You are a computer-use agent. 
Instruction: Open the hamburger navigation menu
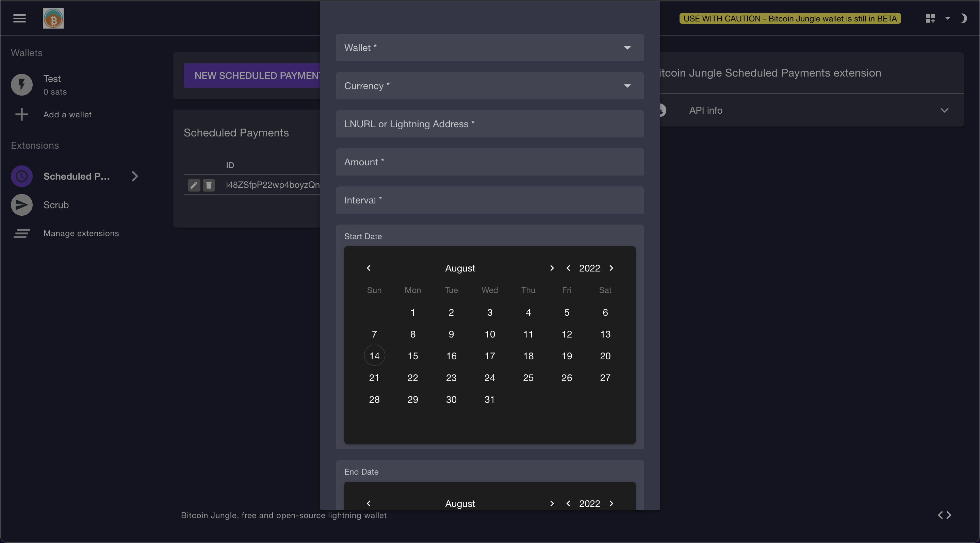(19, 18)
